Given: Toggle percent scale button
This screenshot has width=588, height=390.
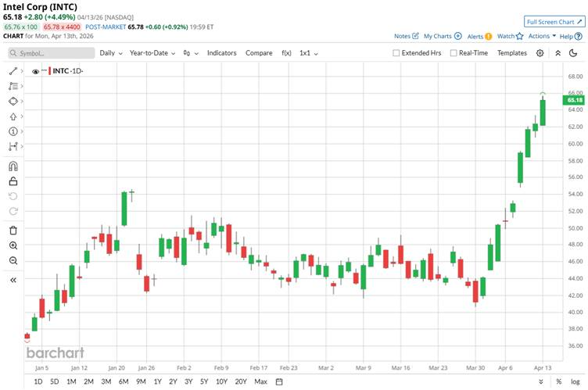Looking at the screenshot, I should 559,381.
